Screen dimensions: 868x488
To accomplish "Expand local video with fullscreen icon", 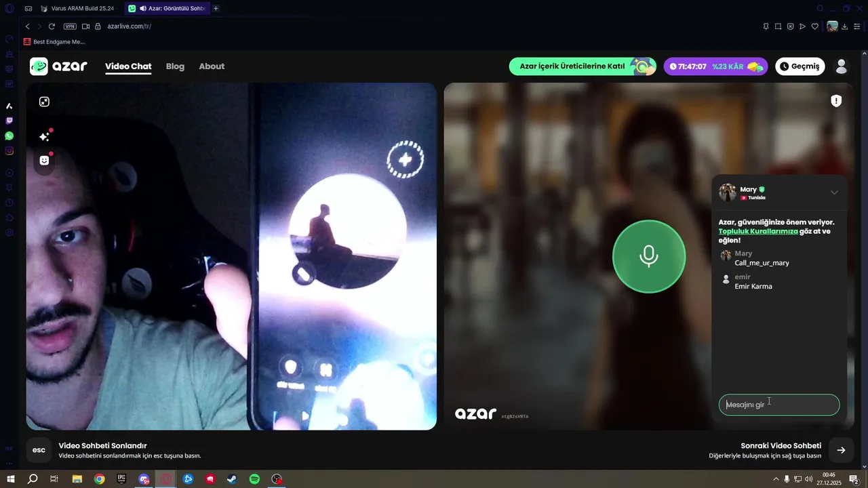I will click(x=44, y=102).
